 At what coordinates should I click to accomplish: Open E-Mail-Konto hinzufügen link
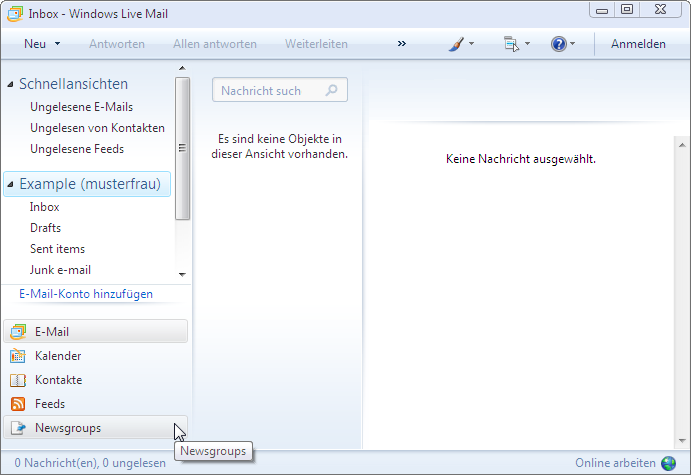point(86,294)
